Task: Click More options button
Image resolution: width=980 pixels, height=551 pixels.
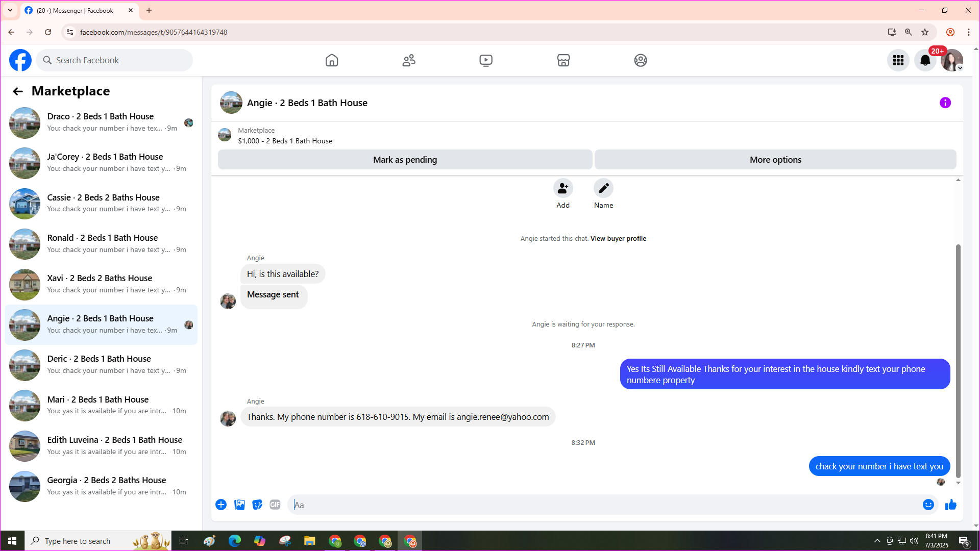Action: [775, 160]
